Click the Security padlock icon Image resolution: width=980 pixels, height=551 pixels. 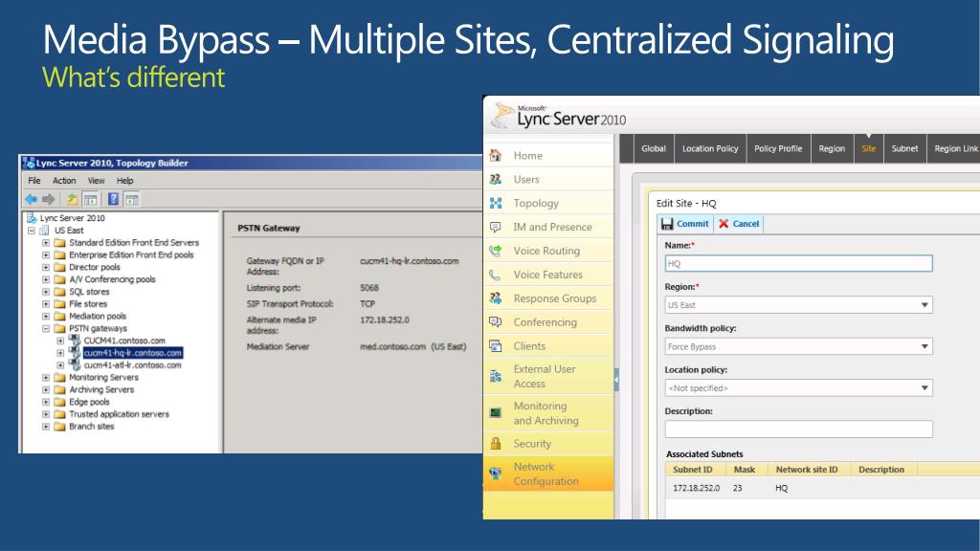pyautogui.click(x=496, y=444)
